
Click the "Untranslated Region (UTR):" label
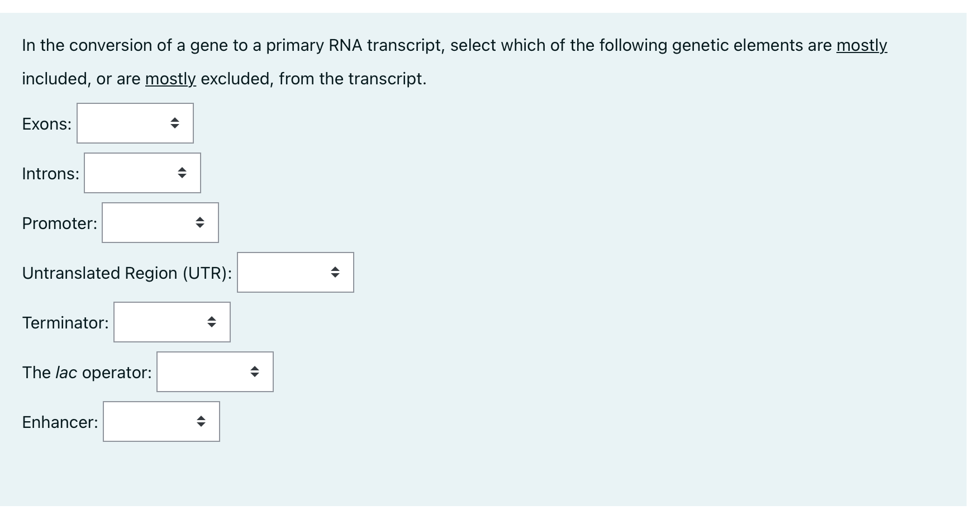point(127,273)
